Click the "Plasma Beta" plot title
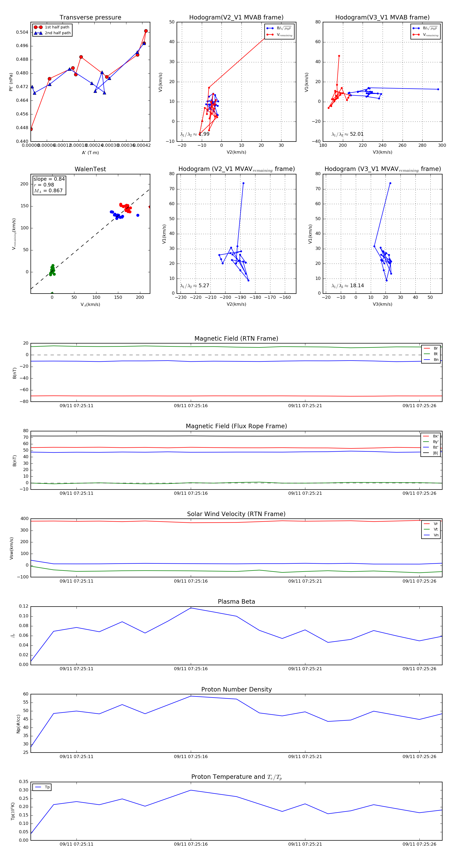 click(236, 602)
